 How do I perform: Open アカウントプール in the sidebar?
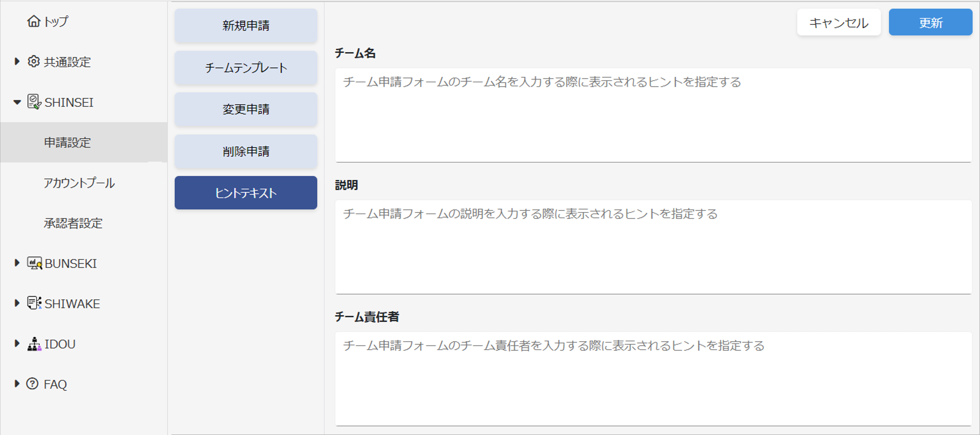tap(79, 183)
